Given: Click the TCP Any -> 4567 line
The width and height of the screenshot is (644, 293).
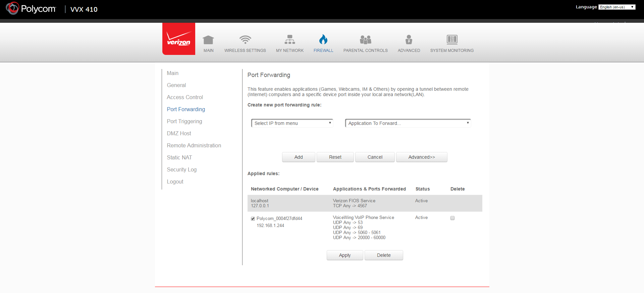Looking at the screenshot, I should tap(350, 206).
